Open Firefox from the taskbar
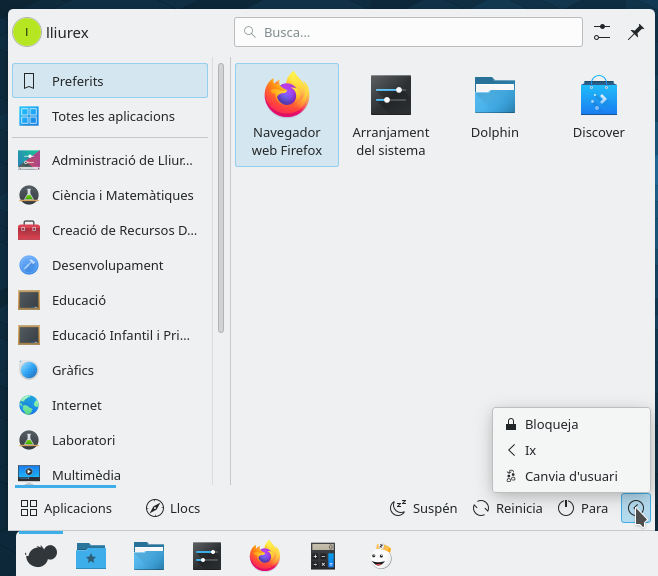 pyautogui.click(x=265, y=556)
